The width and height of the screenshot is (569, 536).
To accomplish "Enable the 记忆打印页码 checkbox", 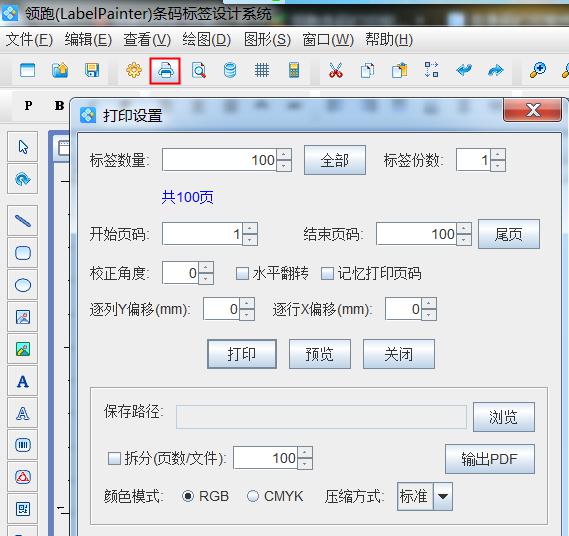I will click(x=327, y=274).
